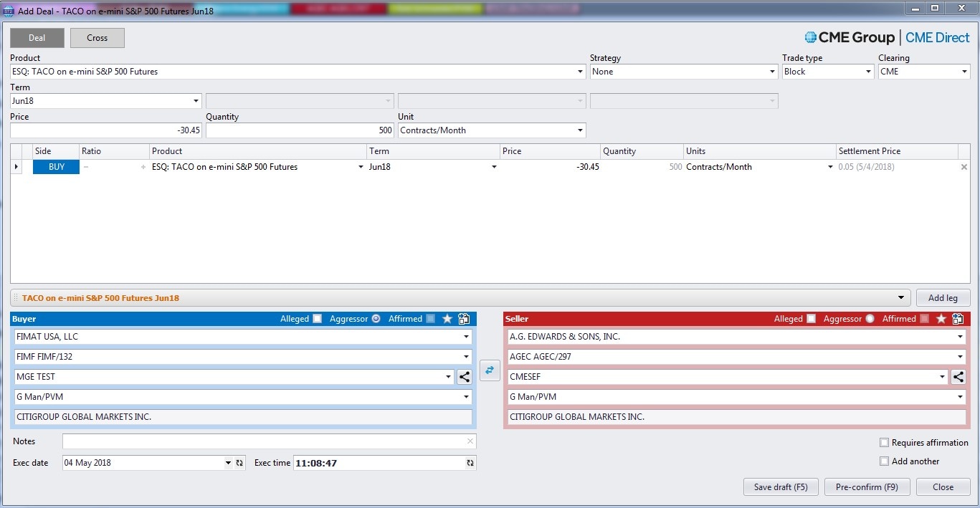This screenshot has width=980, height=508.
Task: Click the clipboard icon in Seller header
Action: pyautogui.click(x=957, y=319)
